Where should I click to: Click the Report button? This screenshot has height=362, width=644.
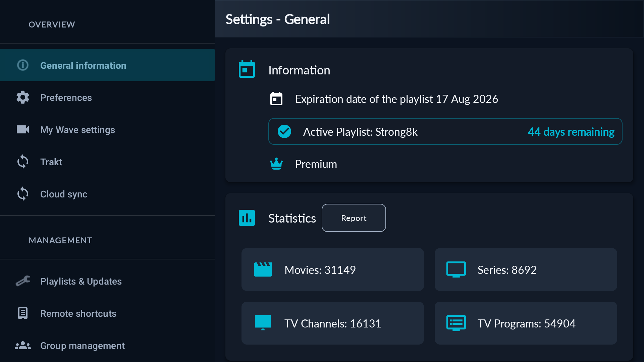[x=354, y=218]
